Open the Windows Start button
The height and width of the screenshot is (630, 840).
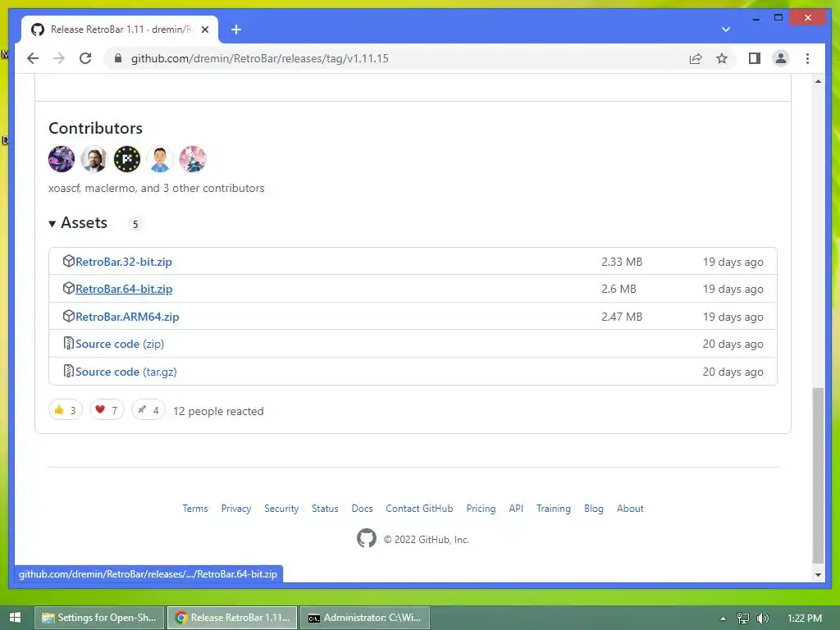tap(15, 618)
